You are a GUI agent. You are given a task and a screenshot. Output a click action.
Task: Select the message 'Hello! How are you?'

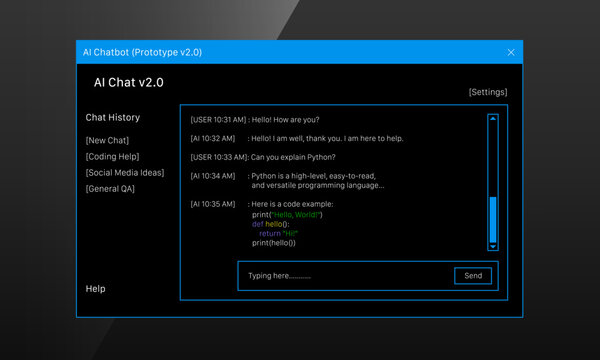[285, 120]
